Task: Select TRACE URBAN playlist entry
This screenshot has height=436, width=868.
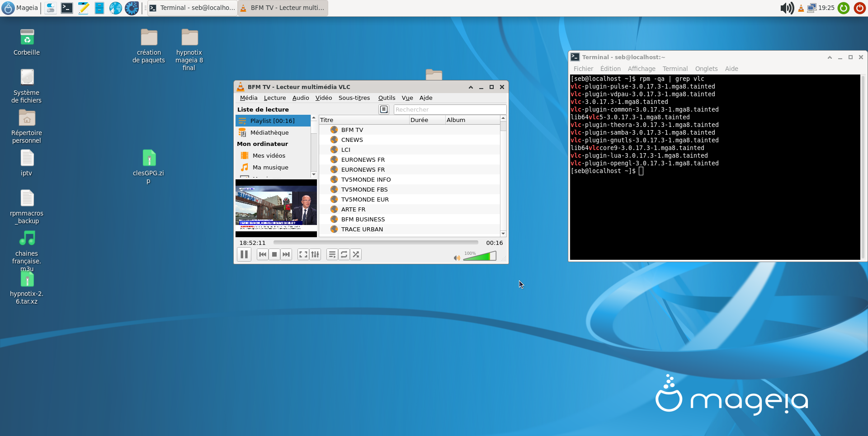Action: tap(410, 229)
